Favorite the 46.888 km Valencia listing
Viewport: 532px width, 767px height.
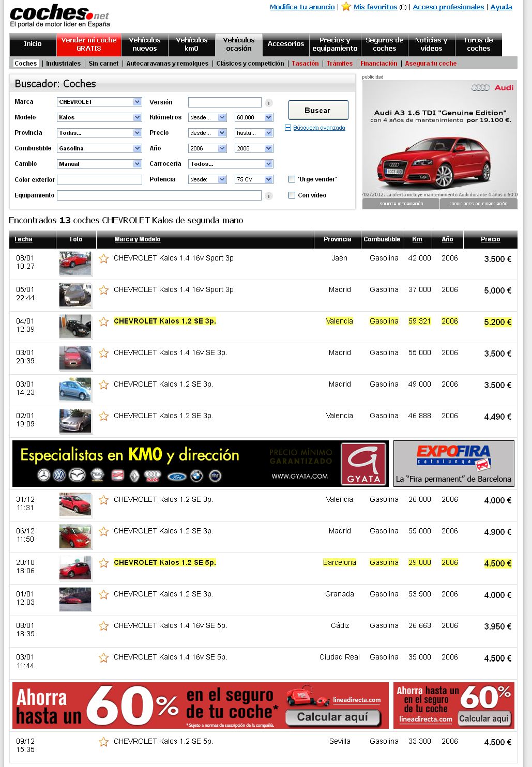coord(104,416)
